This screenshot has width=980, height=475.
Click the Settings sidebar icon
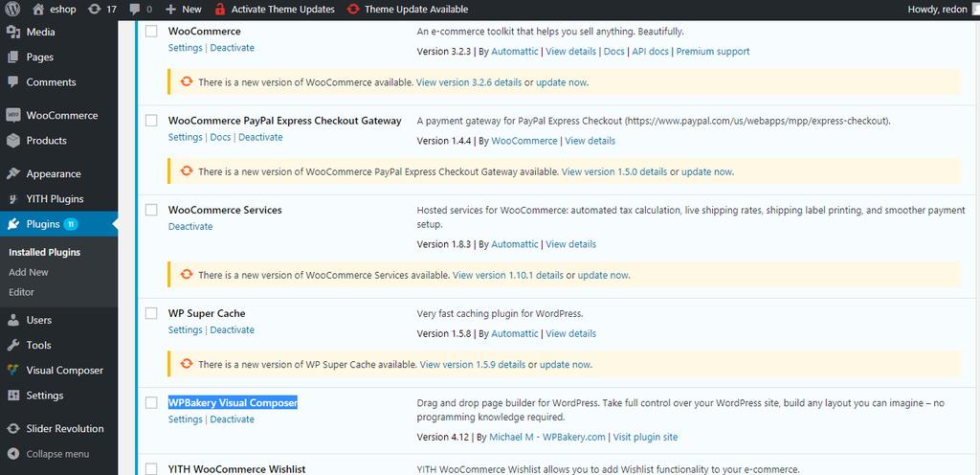tap(13, 395)
